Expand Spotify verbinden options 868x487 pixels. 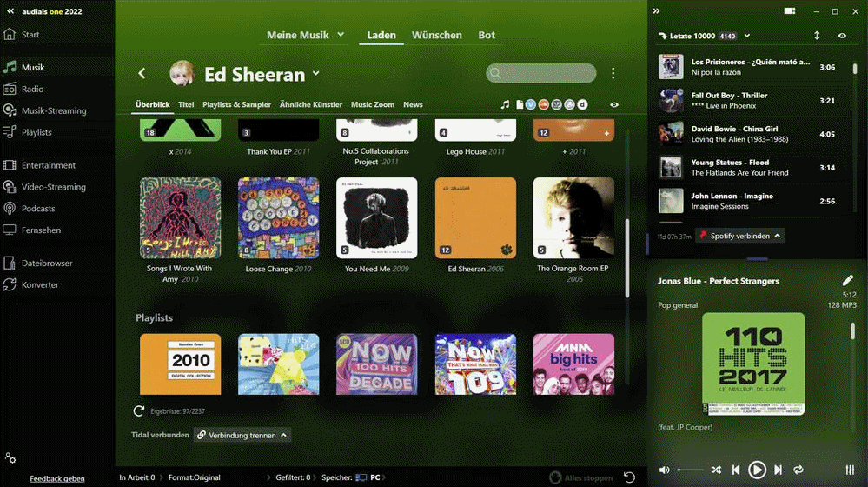[x=778, y=236]
